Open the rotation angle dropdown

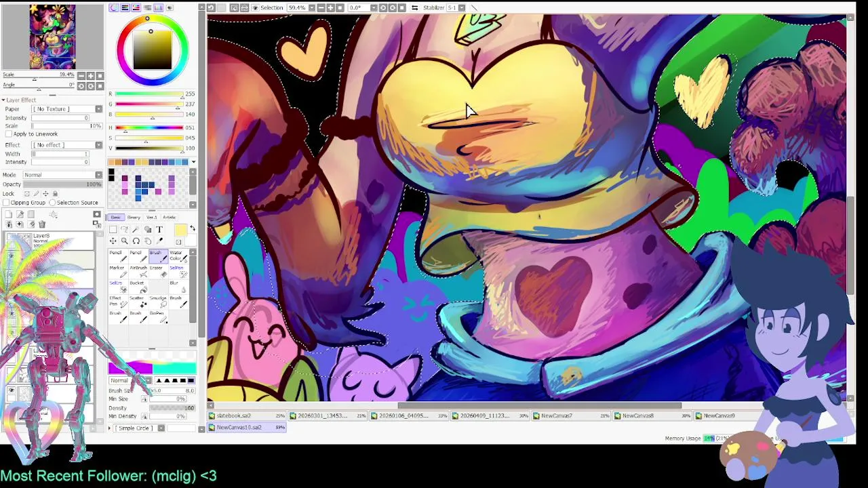click(374, 8)
